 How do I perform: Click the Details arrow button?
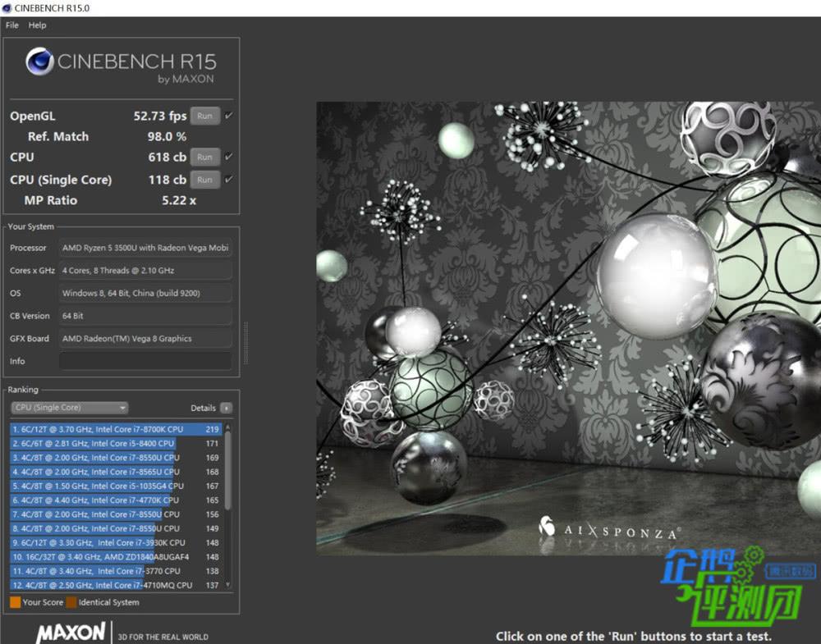(227, 408)
